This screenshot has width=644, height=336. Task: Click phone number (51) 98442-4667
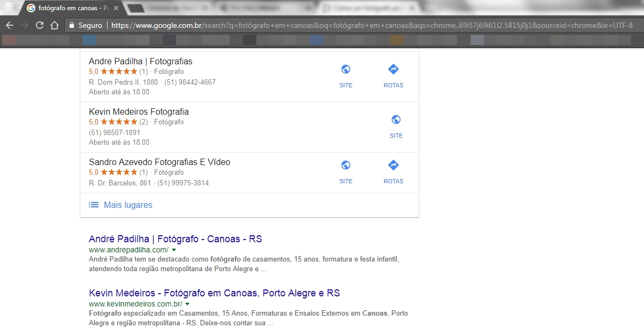(x=190, y=83)
